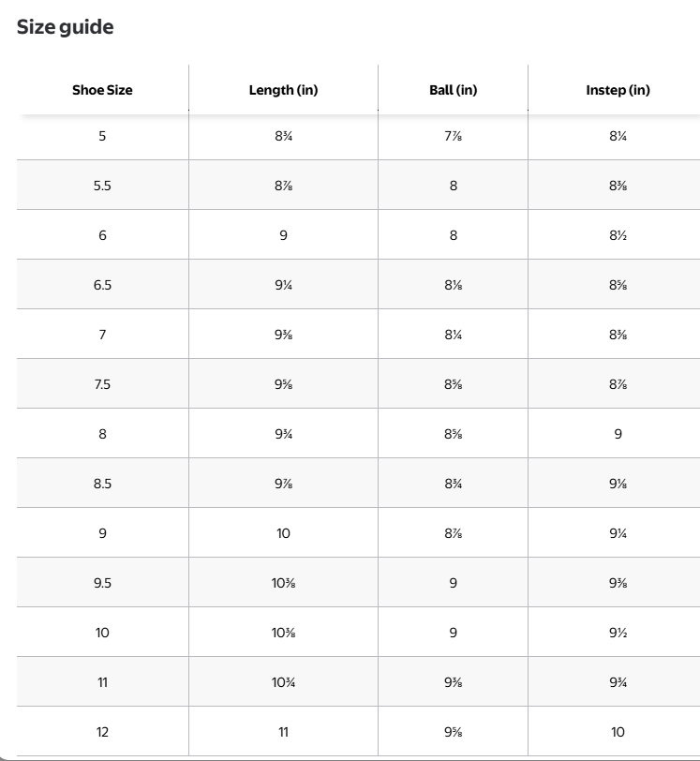Click the Length cell for size 6

click(x=283, y=235)
